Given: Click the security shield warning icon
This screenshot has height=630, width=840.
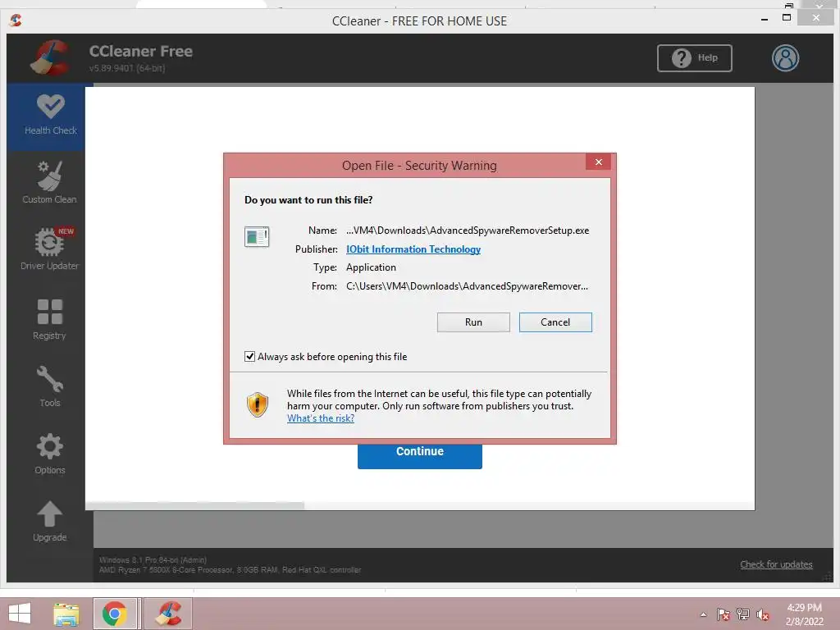Looking at the screenshot, I should pos(257,404).
